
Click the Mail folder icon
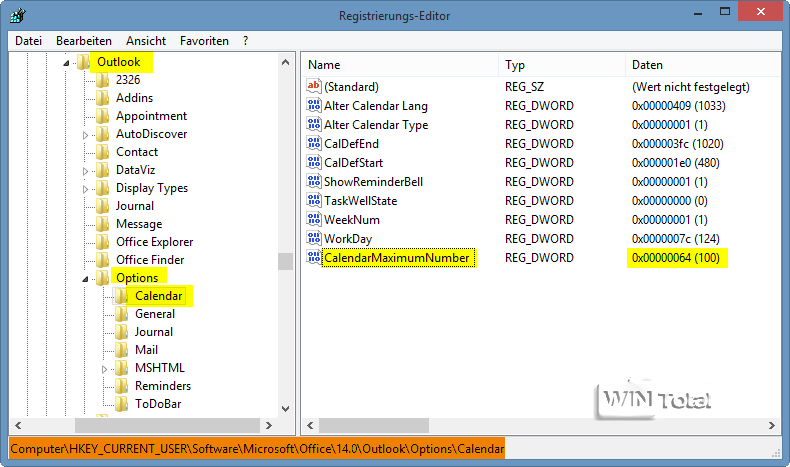pos(121,350)
